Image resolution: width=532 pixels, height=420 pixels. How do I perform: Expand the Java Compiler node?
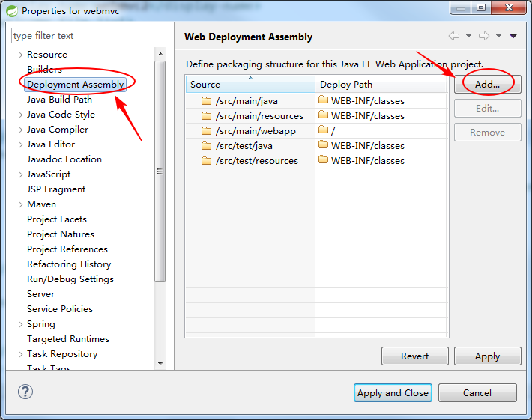20,130
